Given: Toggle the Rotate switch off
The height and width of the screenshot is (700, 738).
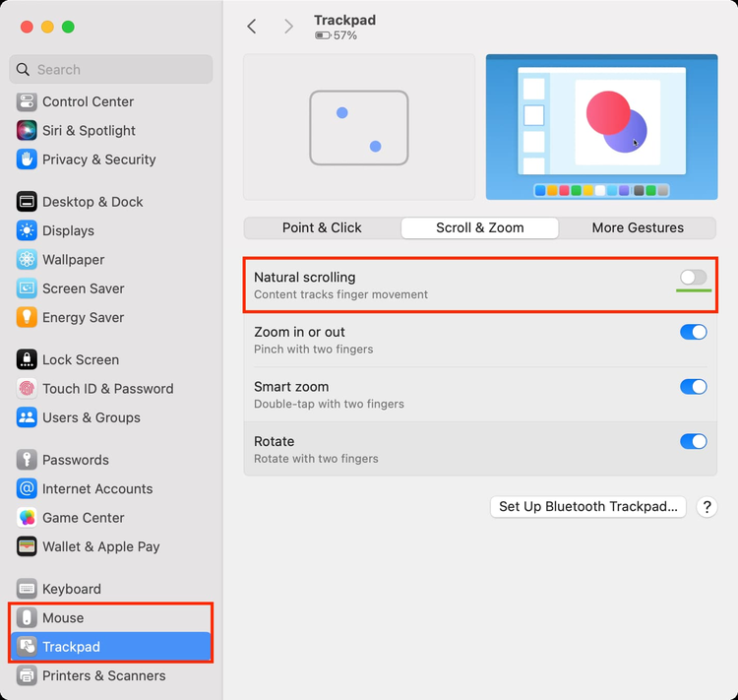Looking at the screenshot, I should pyautogui.click(x=693, y=441).
